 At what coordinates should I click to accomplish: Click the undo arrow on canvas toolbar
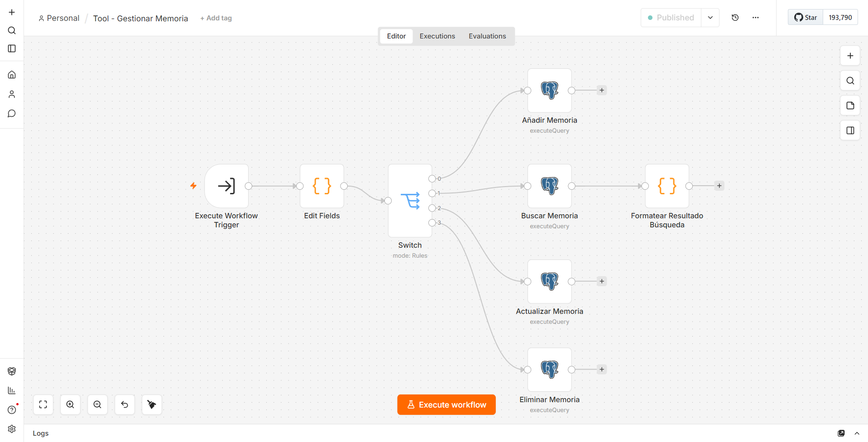[125, 404]
